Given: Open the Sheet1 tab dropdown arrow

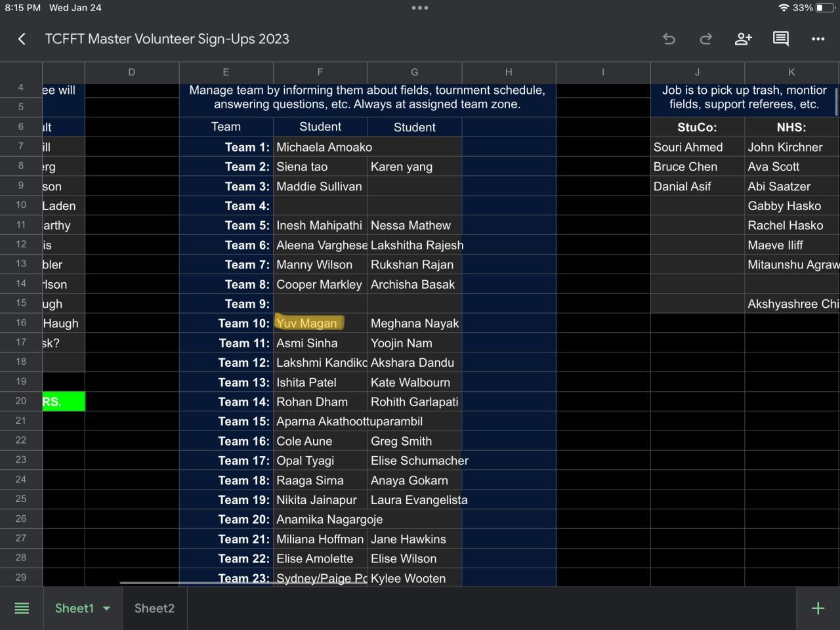Looking at the screenshot, I should point(106,608).
